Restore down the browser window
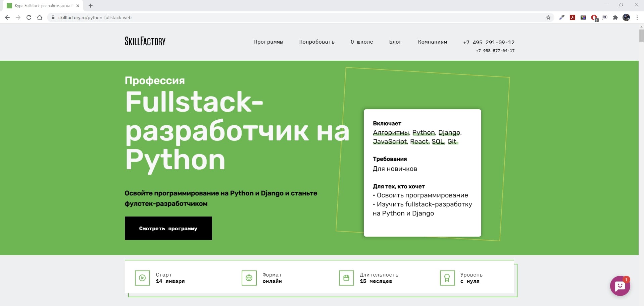 click(621, 5)
